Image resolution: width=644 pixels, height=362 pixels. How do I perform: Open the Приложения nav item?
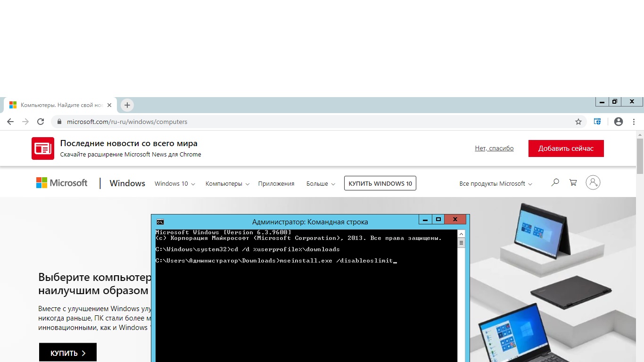pos(276,184)
